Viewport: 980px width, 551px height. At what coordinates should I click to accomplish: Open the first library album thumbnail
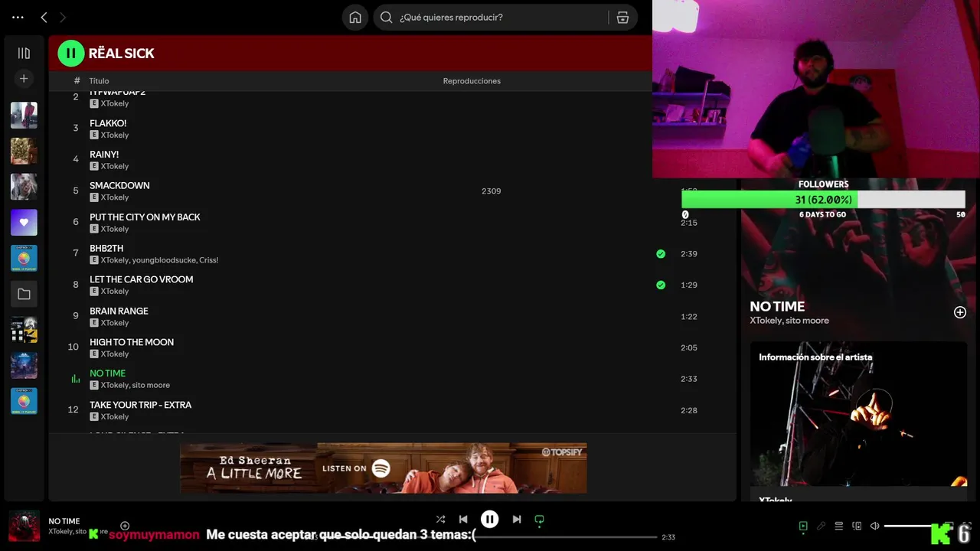coord(24,115)
